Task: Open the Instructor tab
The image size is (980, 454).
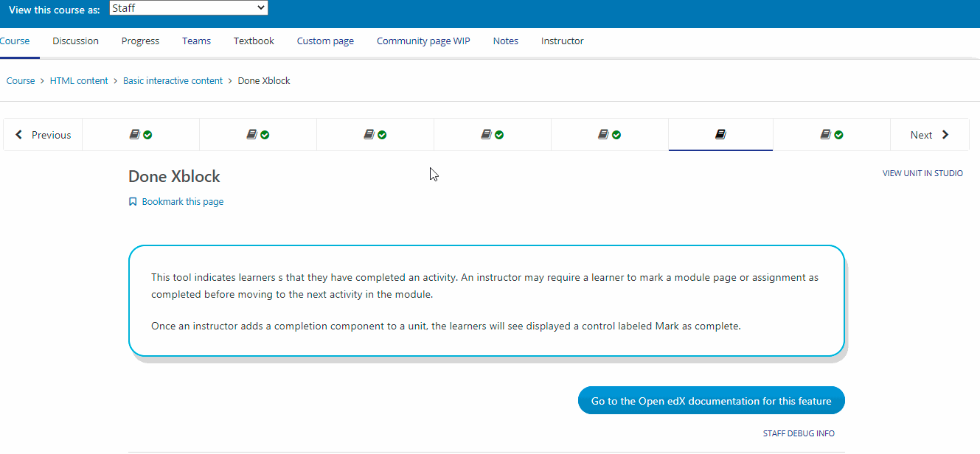Action: (562, 41)
